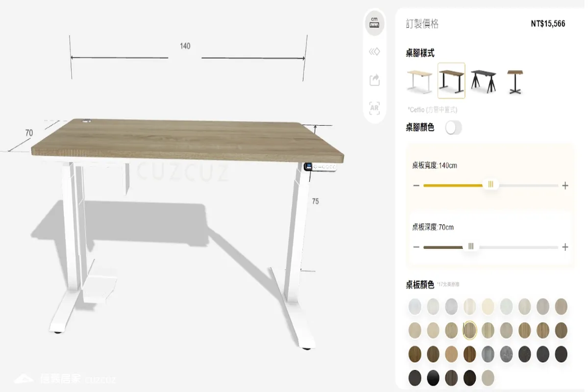Launch the AR view icon
Image resolution: width=588 pixels, height=392 pixels.
375,108
